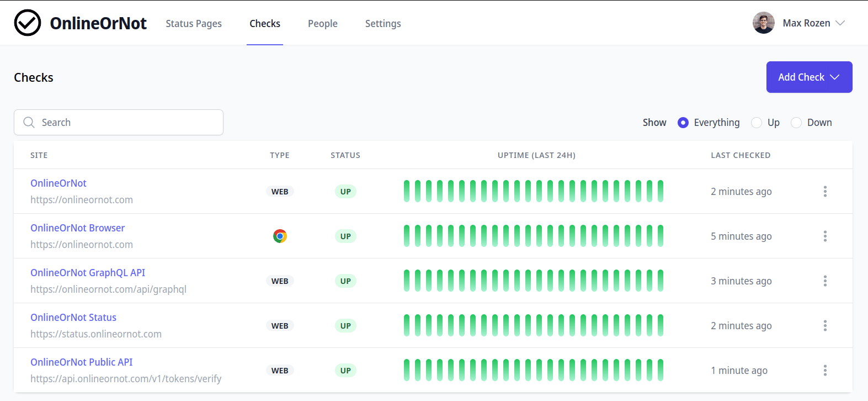Click the uptime bars for OnlineOrNot Browser
The height and width of the screenshot is (401, 868).
pyautogui.click(x=534, y=236)
